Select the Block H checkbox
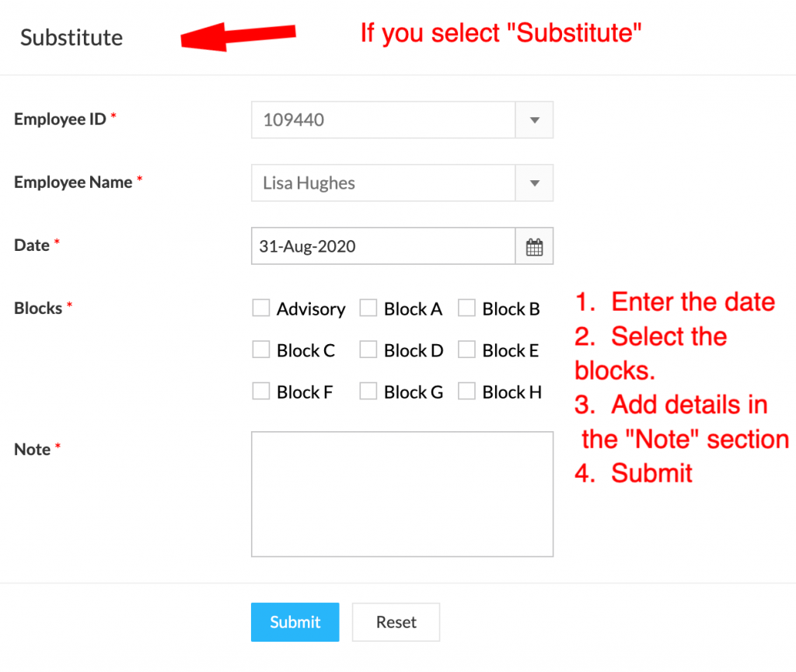Screen dimensions: 796x672 point(466,392)
